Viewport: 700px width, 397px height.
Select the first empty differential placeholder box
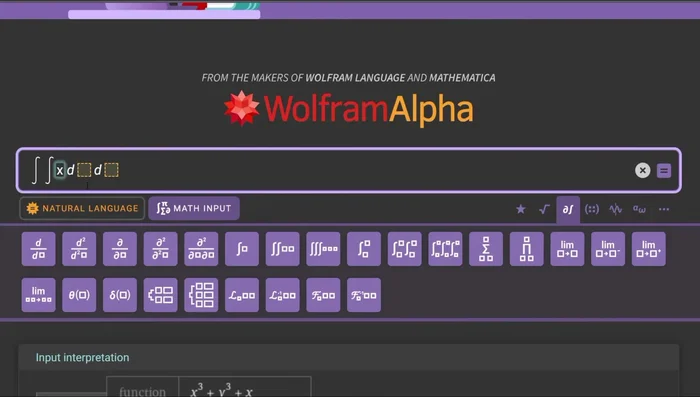[x=84, y=170]
